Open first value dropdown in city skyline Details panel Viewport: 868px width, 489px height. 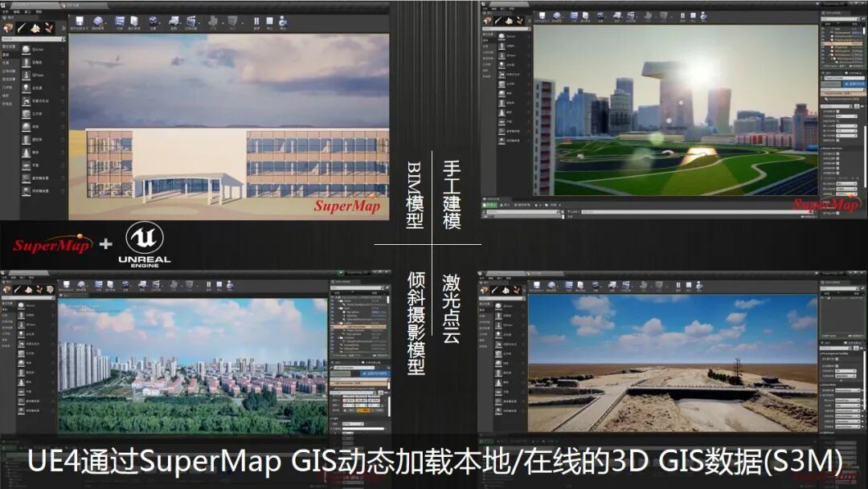846,116
